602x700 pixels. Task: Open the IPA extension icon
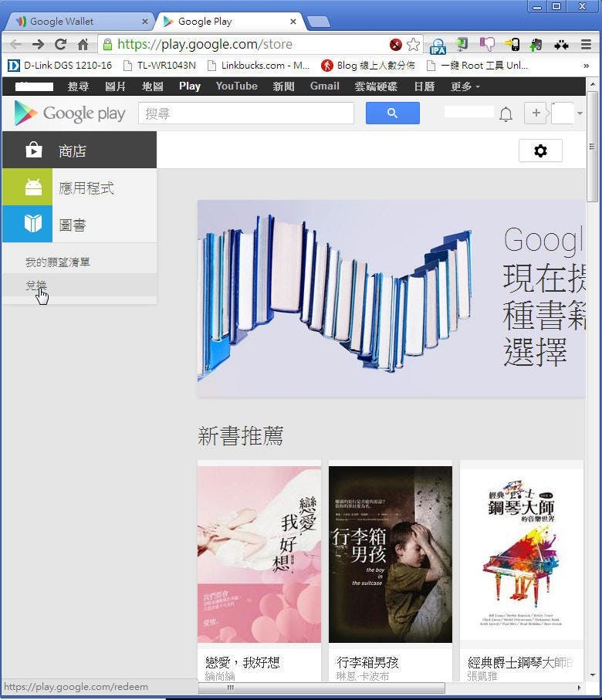click(438, 45)
